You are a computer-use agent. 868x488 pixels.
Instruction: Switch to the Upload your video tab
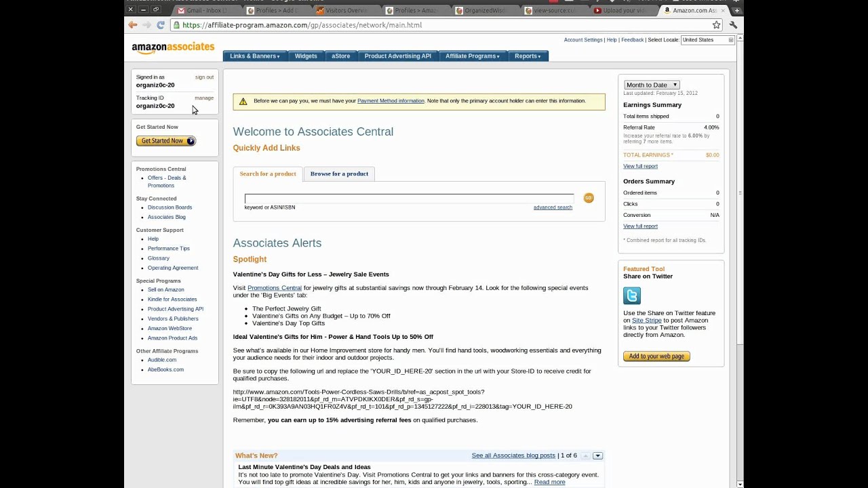coord(623,10)
